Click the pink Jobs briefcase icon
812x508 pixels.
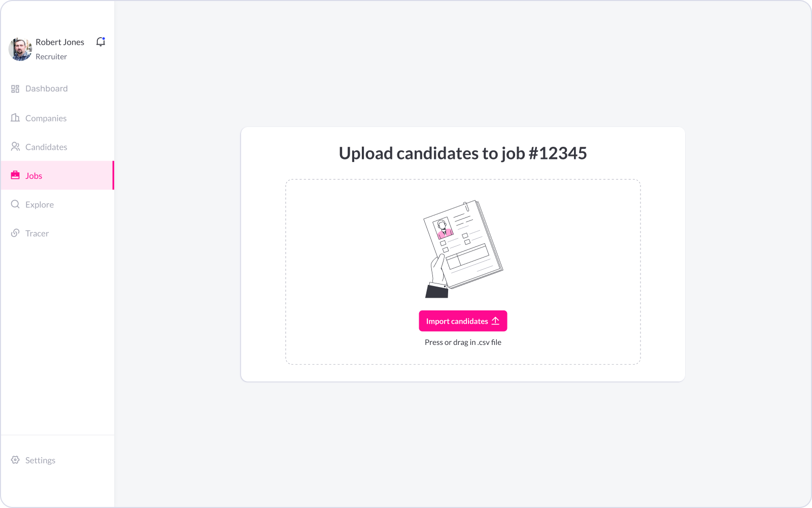tap(15, 175)
